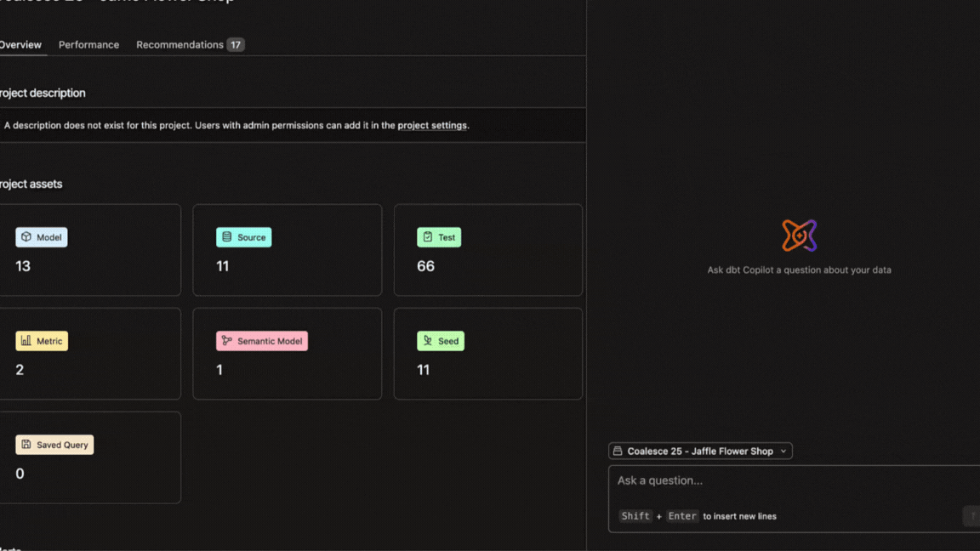The image size is (980, 551).
Task: Click the Model count 13
Action: [23, 266]
